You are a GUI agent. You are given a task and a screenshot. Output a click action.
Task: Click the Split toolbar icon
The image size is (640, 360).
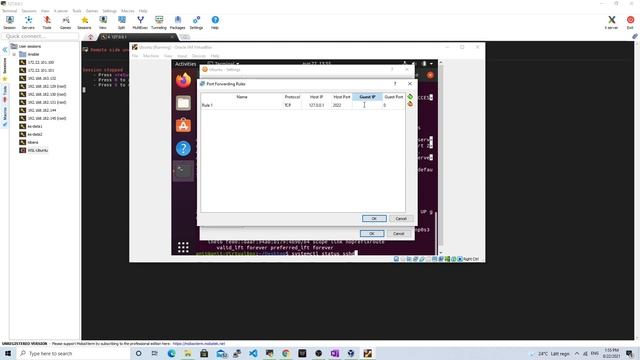click(122, 22)
